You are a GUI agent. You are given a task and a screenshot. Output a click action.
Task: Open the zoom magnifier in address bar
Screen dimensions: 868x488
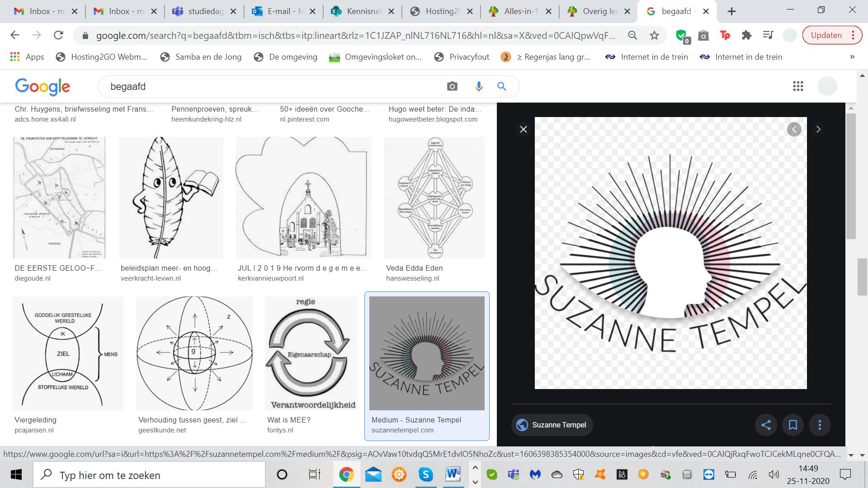pyautogui.click(x=632, y=35)
